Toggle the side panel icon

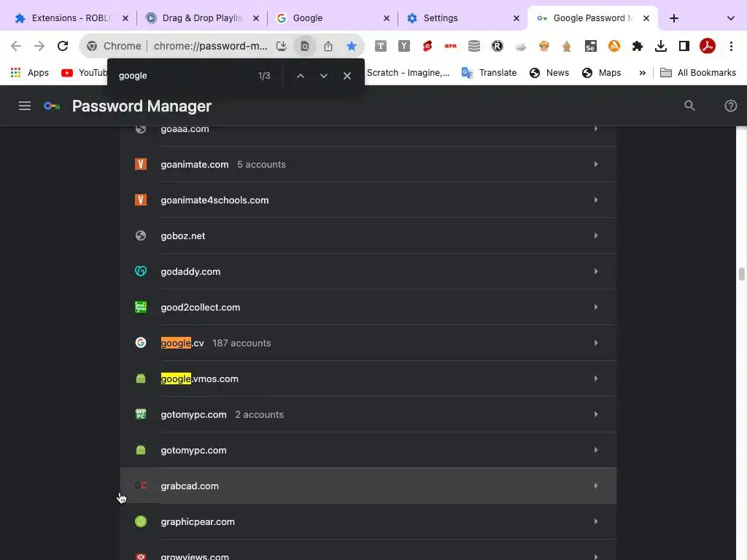point(684,46)
